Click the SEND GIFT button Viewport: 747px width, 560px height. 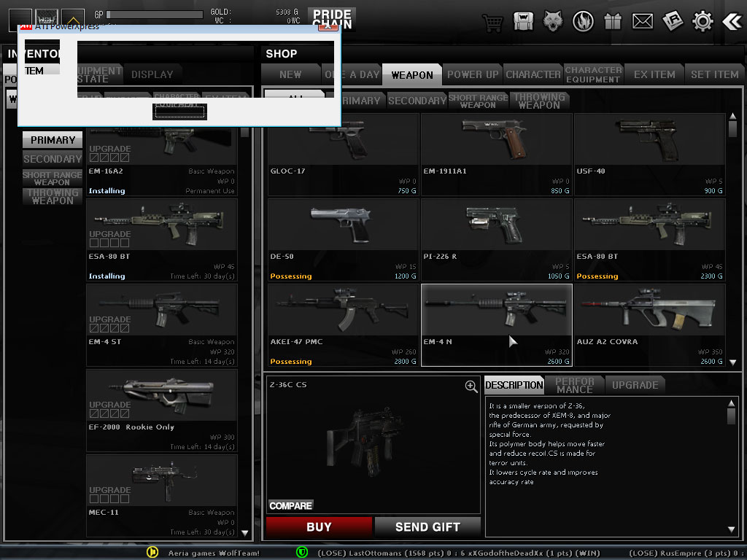pos(427,526)
